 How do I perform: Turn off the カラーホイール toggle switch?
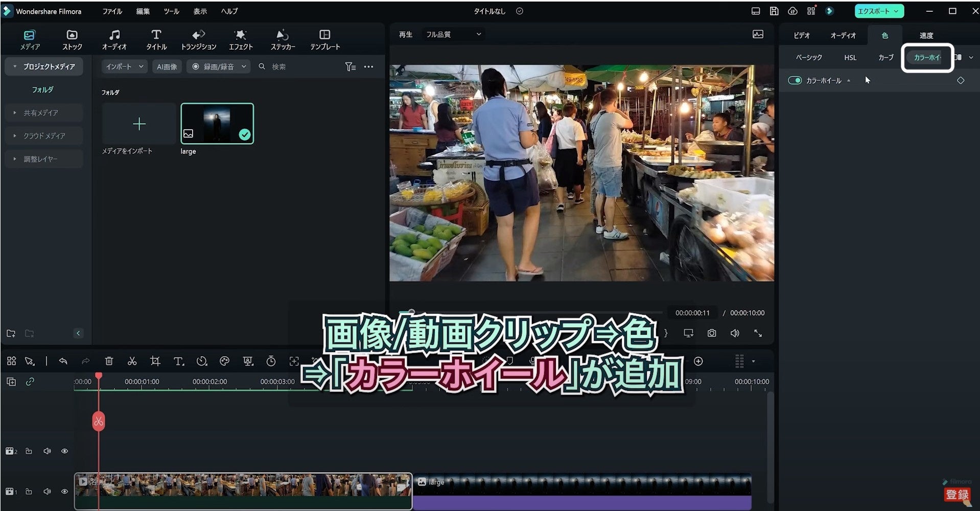pos(795,81)
